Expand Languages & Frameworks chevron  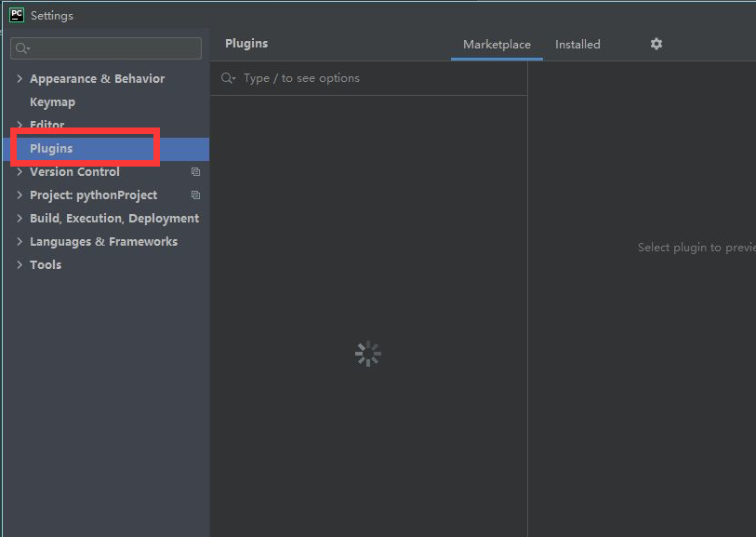pyautogui.click(x=20, y=241)
